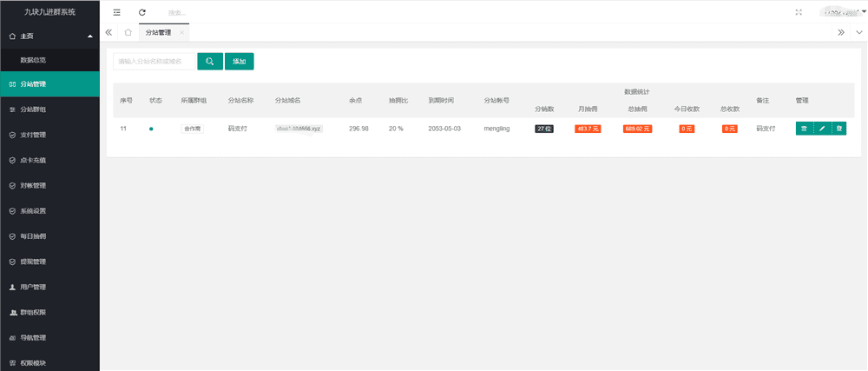The width and height of the screenshot is (868, 371).
Task: Toggle the sidebar collapse icon
Action: tap(116, 12)
